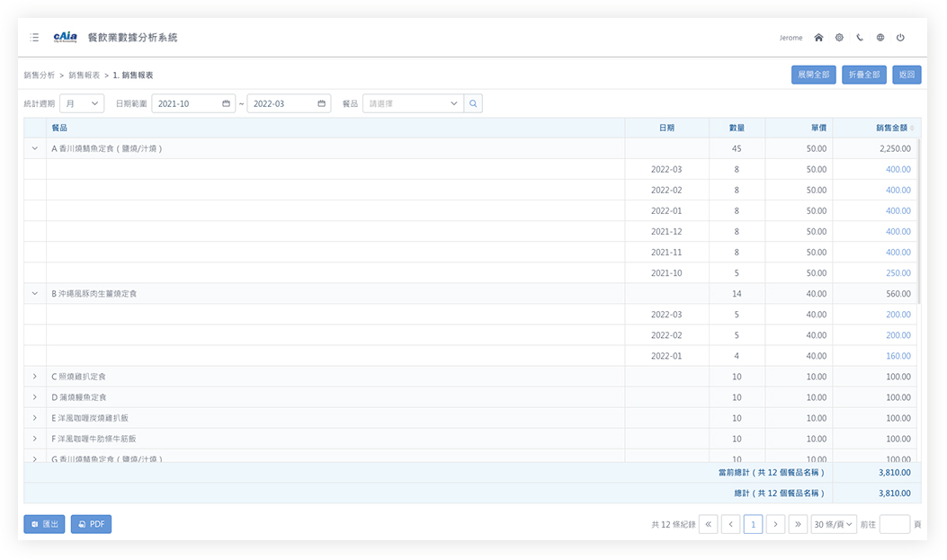Expand row D 蒲燒鰻魚定食
Viewport: 947px width, 560px height.
[34, 397]
